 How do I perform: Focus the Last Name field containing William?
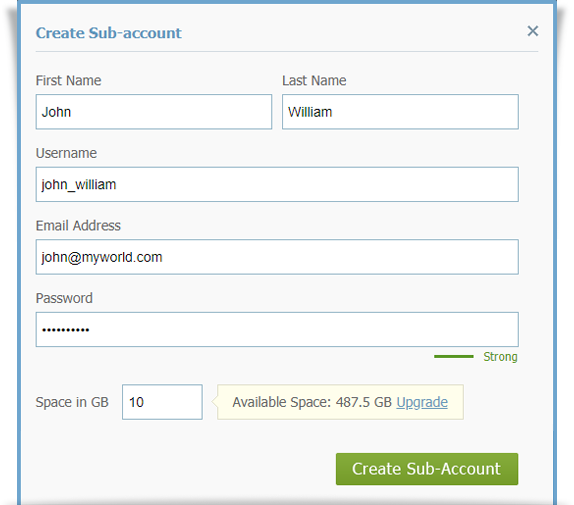[x=400, y=112]
